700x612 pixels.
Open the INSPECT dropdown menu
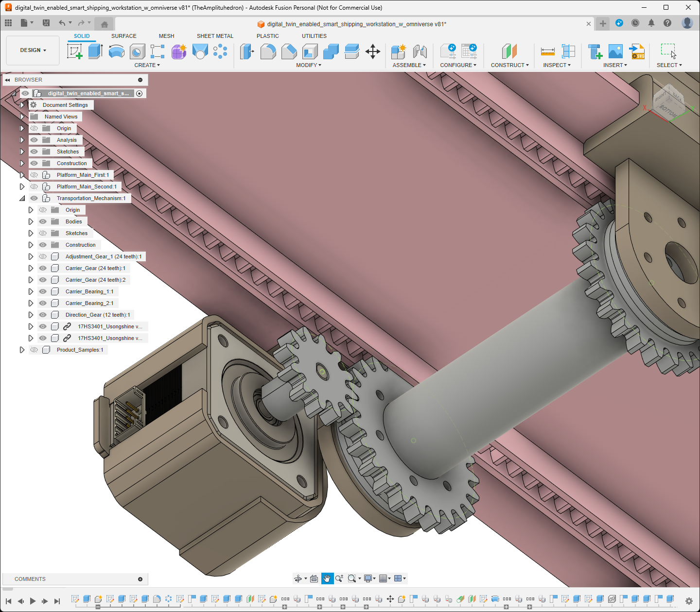[557, 65]
